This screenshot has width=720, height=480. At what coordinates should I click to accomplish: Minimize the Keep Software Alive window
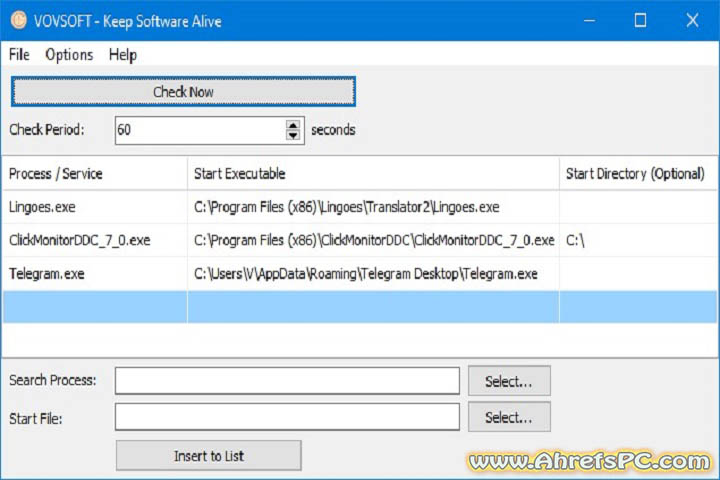[590, 21]
